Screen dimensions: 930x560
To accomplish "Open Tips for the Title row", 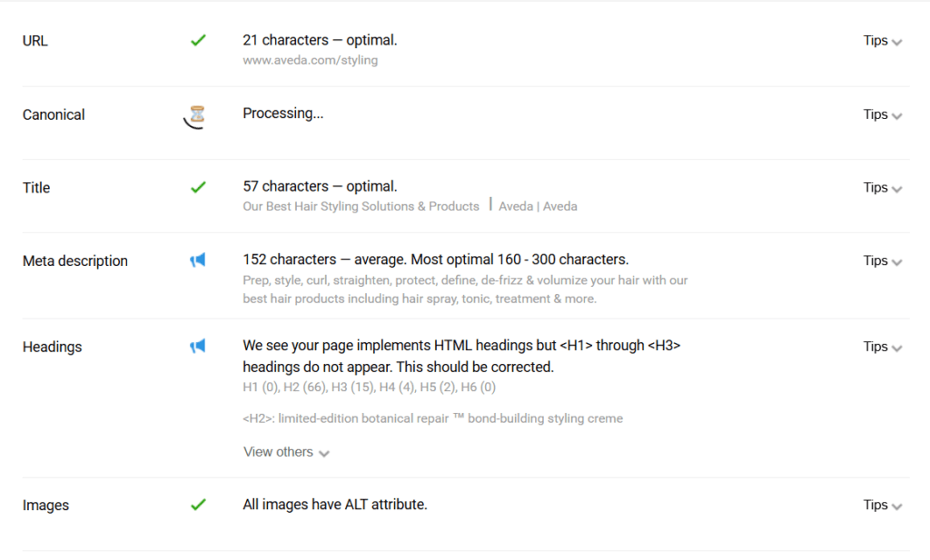I will (883, 188).
